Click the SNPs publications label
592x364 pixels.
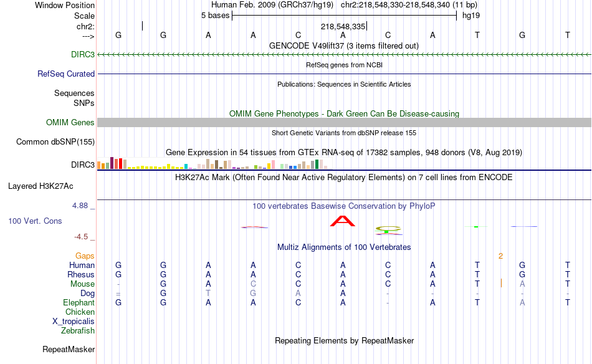84,103
